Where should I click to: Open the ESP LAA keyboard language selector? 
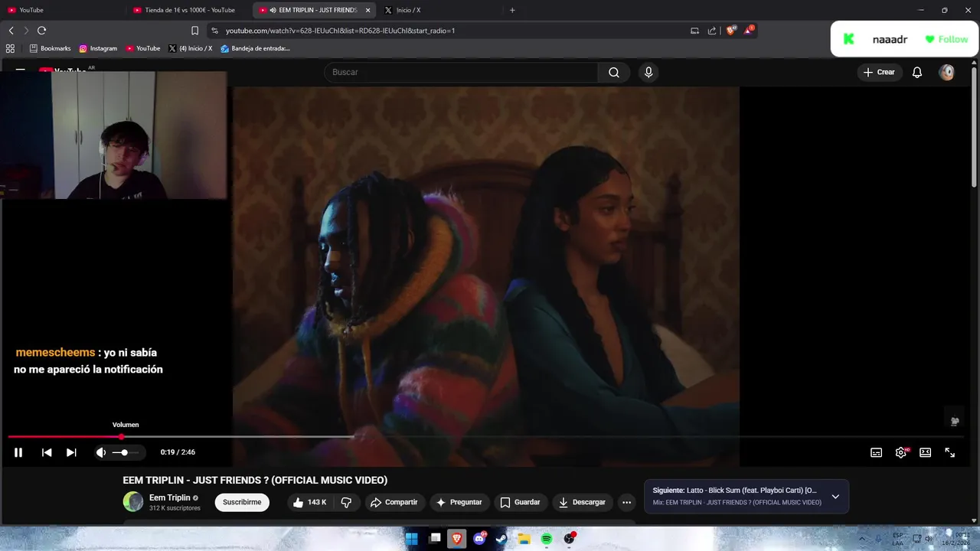[898, 539]
